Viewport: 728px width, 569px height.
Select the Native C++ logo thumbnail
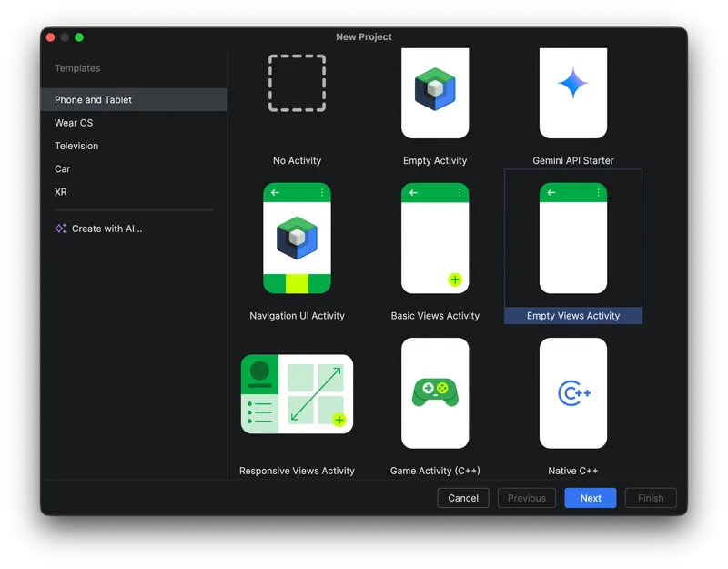coord(573,393)
